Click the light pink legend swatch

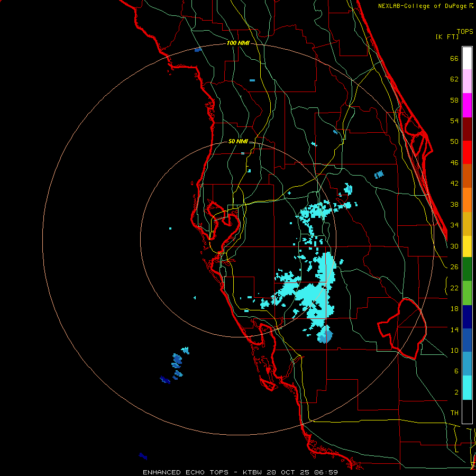(x=467, y=81)
